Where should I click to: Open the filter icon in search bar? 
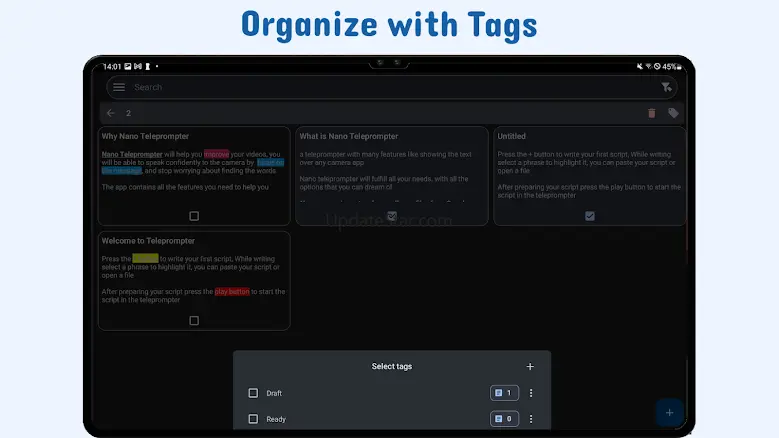coord(666,87)
